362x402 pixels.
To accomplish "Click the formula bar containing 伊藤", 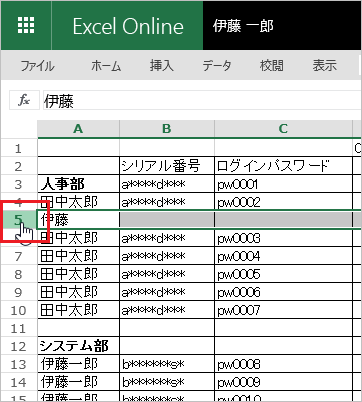I will pos(202,100).
